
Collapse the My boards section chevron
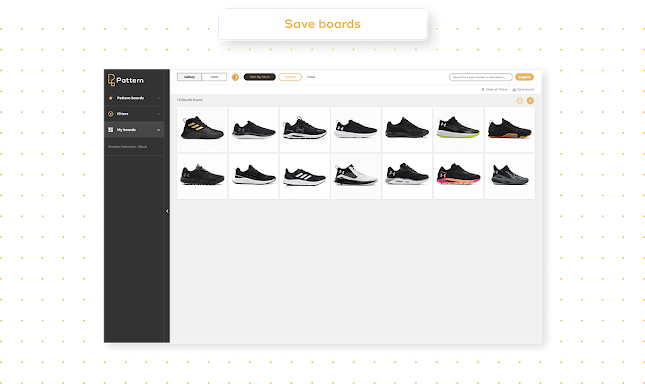point(158,130)
